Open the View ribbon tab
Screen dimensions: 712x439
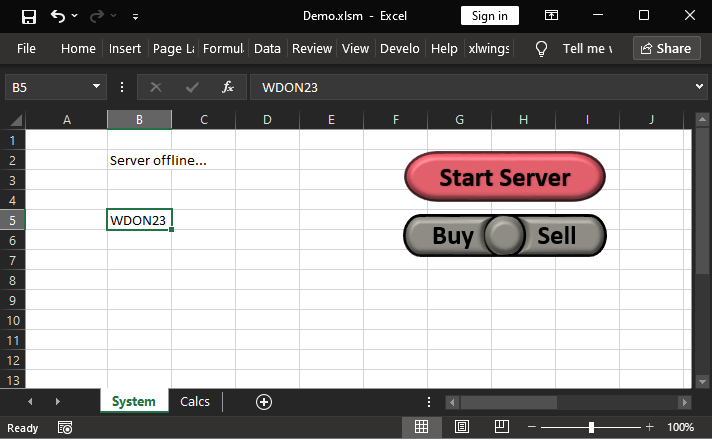click(355, 49)
